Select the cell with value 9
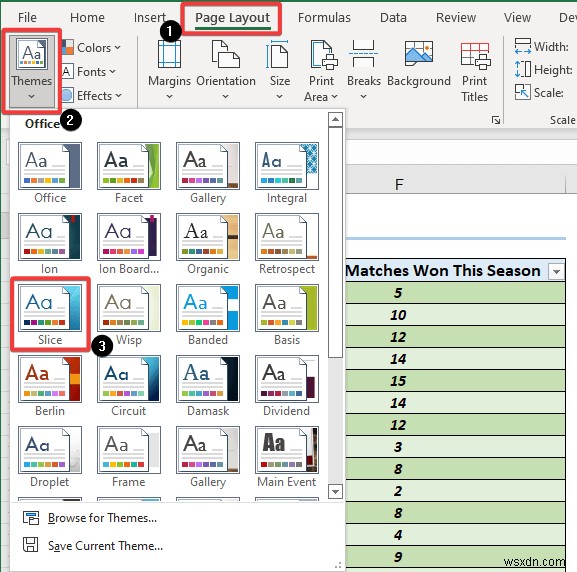This screenshot has width=577, height=572. [455, 557]
